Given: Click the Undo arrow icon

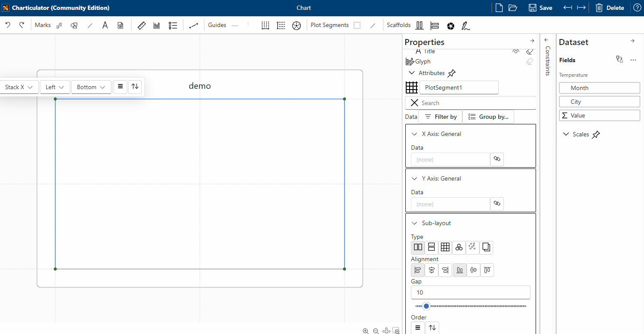Looking at the screenshot, I should (x=8, y=25).
